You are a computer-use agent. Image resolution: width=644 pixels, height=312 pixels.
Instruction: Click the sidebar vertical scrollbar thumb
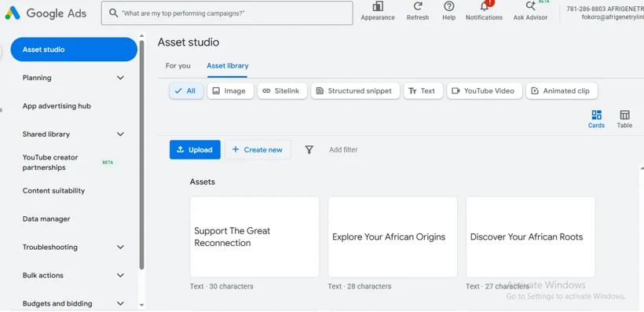141,155
